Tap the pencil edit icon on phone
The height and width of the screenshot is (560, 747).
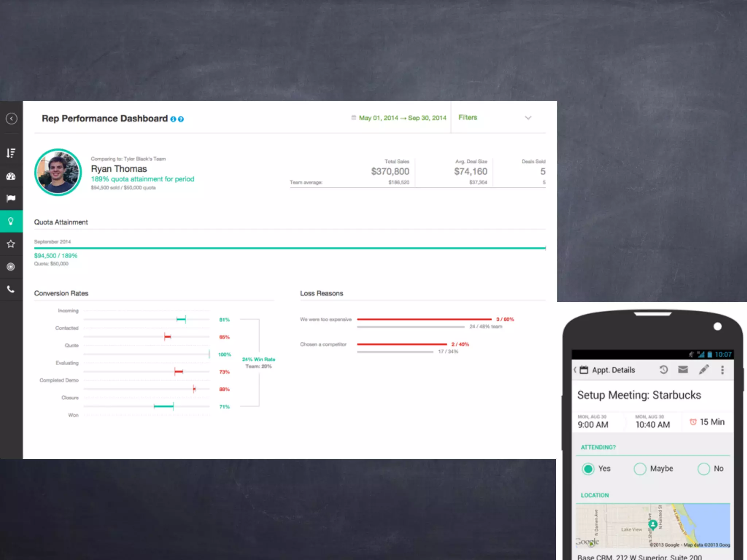(704, 370)
